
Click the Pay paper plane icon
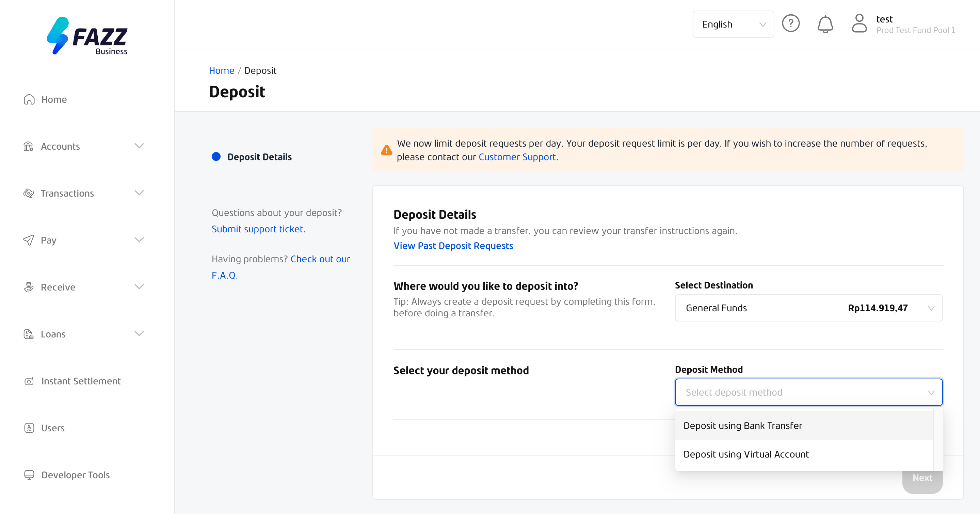pos(29,240)
